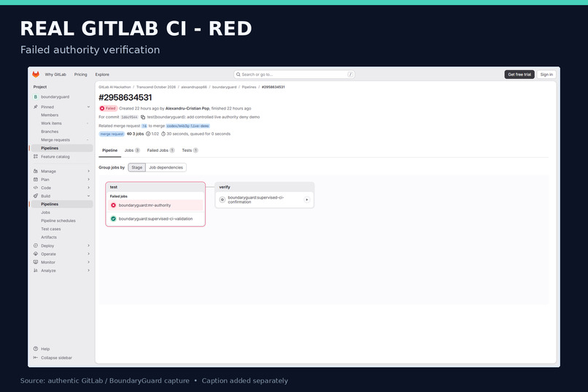Collapse the Build section chevron
The height and width of the screenshot is (392, 588).
tap(88, 196)
